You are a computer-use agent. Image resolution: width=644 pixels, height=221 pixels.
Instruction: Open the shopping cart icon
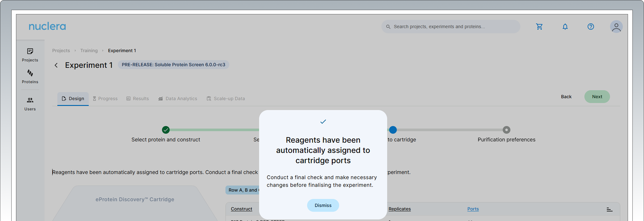pos(539,27)
